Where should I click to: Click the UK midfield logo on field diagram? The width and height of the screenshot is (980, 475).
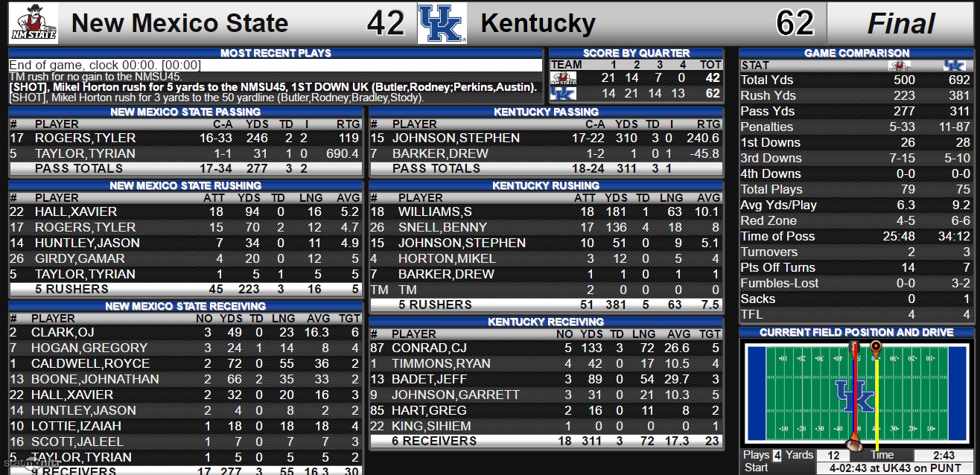coord(855,396)
